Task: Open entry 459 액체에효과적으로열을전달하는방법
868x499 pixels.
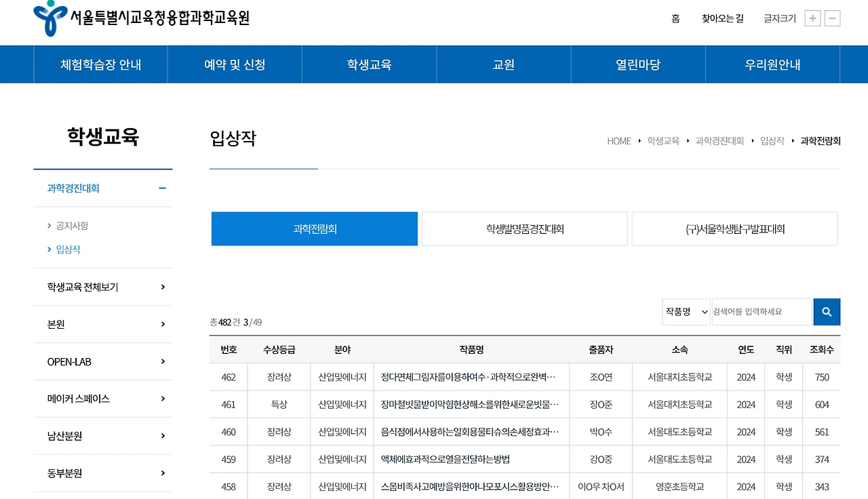Action: tap(446, 460)
